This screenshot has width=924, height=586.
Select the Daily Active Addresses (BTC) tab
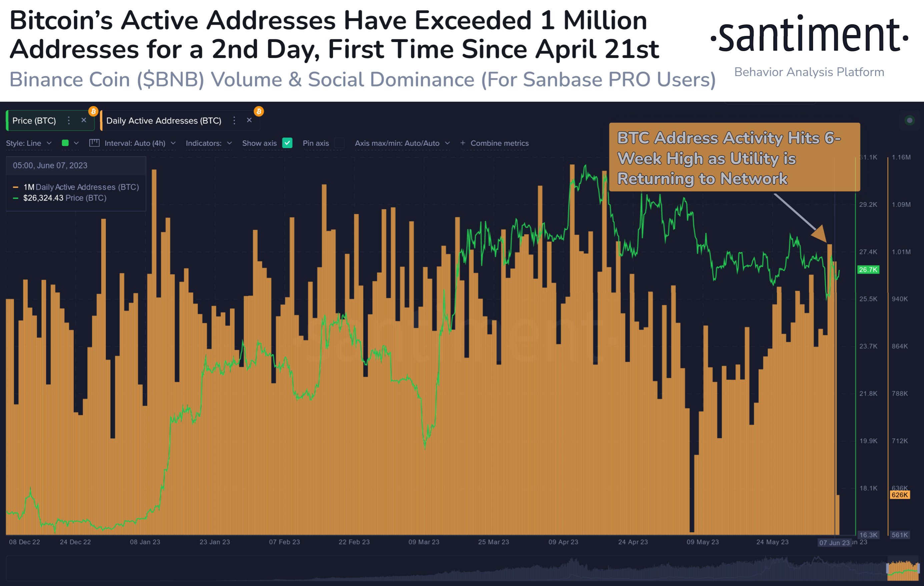(x=163, y=120)
